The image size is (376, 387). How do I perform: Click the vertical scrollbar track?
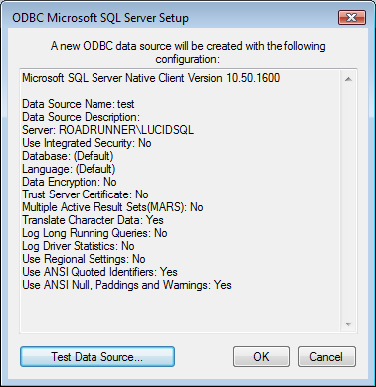click(348, 202)
